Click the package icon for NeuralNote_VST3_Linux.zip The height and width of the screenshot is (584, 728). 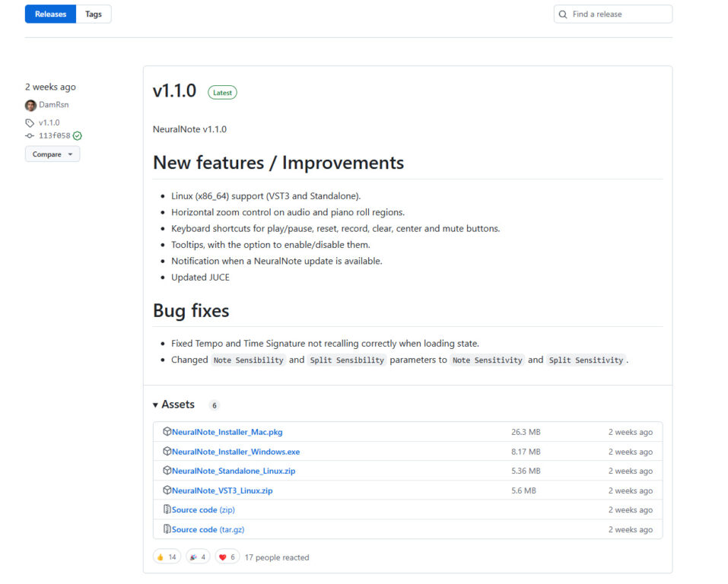click(167, 490)
